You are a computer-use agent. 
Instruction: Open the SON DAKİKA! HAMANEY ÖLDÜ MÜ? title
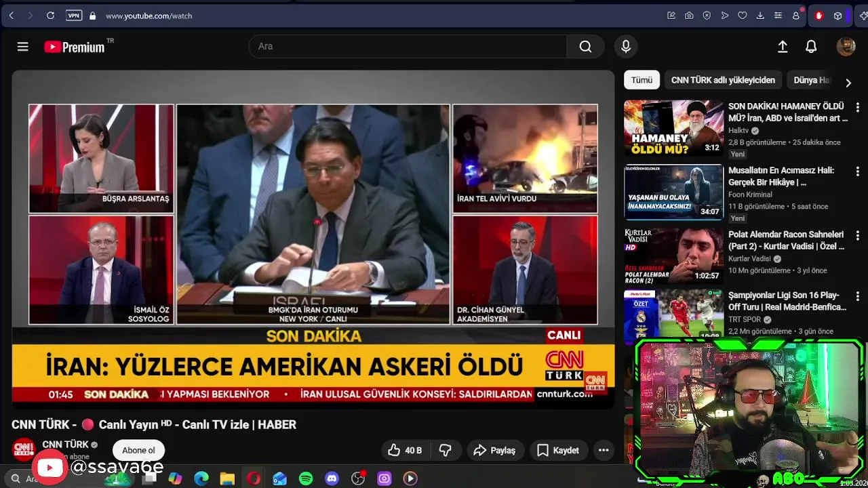788,113
